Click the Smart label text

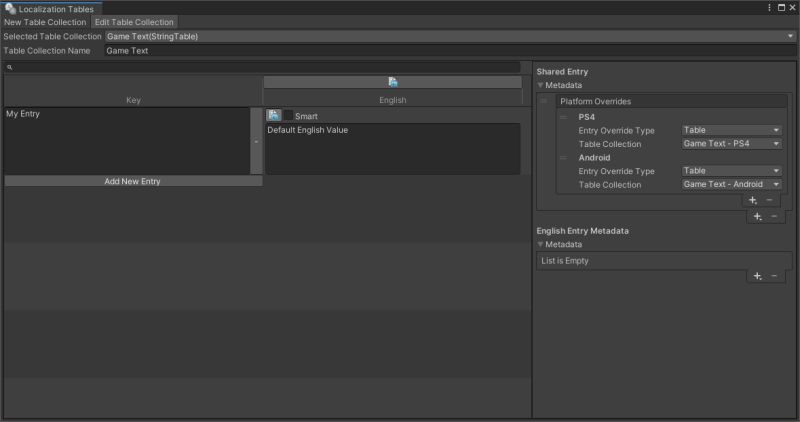306,116
